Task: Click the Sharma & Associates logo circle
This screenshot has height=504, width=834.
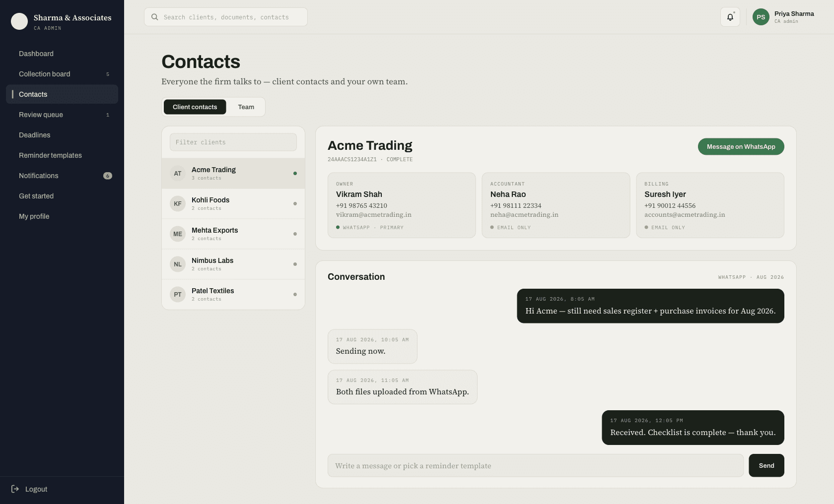Action: pos(19,21)
